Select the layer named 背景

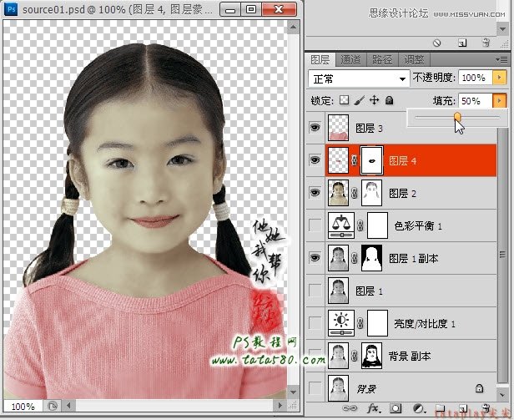click(x=366, y=389)
